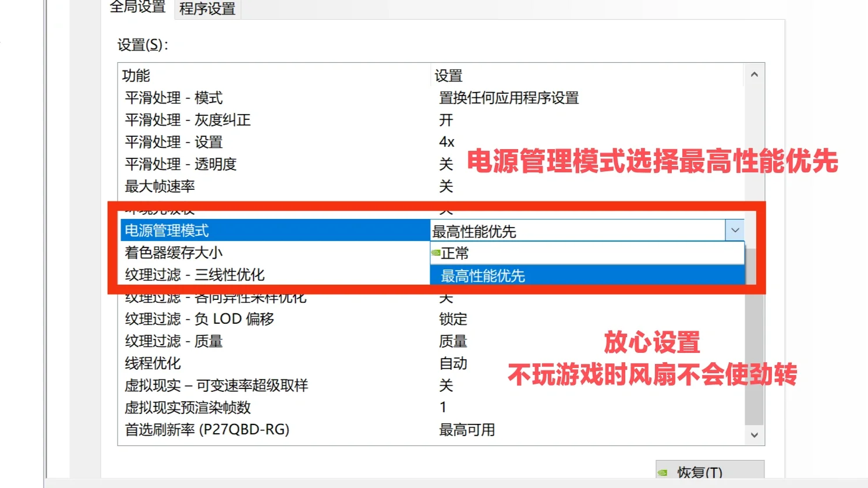Click the 关 value for 平滑处理 - 透明度
This screenshot has width=868, height=488.
point(446,164)
